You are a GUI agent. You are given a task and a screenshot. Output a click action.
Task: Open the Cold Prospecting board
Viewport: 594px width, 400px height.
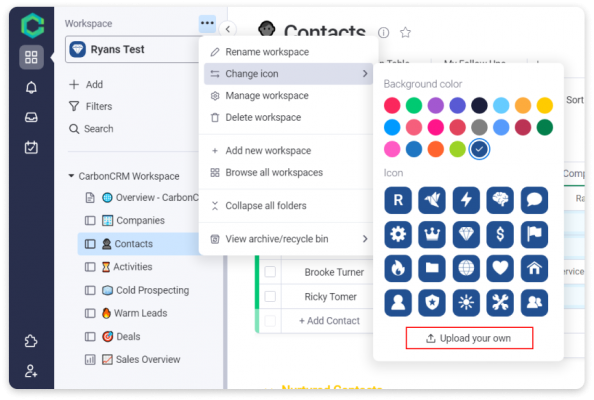pos(152,290)
